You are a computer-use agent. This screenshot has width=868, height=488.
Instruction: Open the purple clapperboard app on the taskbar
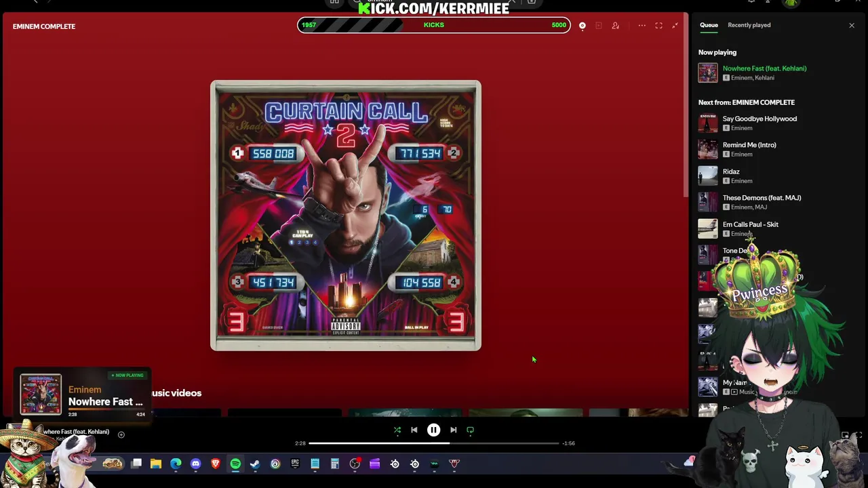(x=374, y=464)
